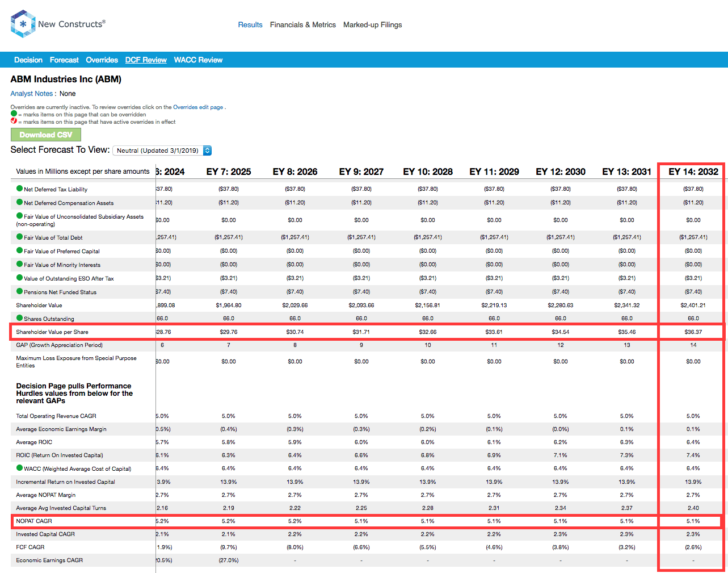Click the $1,964.80 Shareholder Value cell

point(229,306)
